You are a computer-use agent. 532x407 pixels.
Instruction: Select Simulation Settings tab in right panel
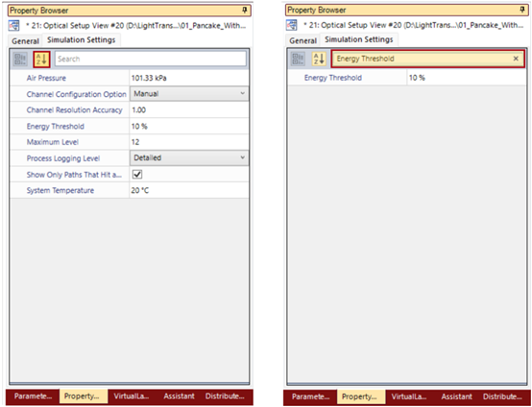[358, 39]
